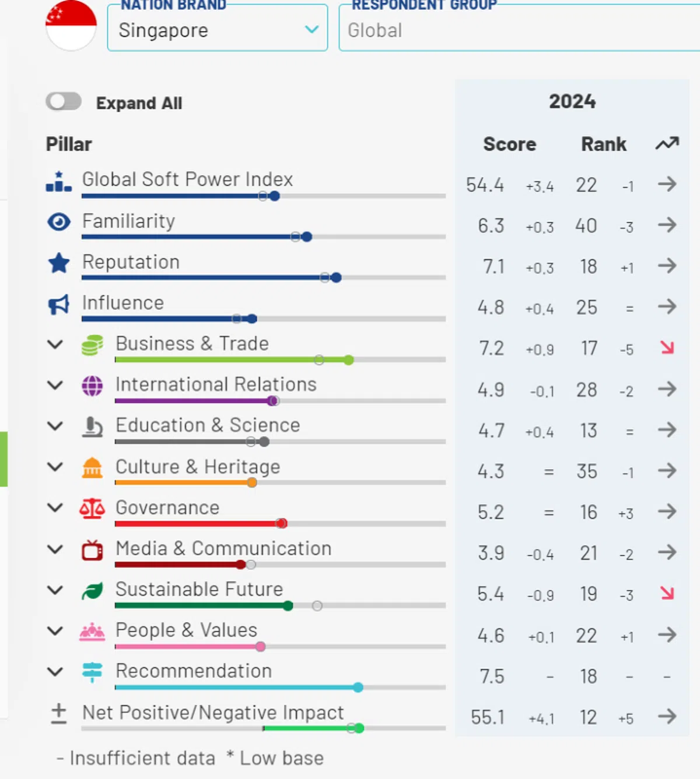Image resolution: width=700 pixels, height=779 pixels.
Task: Click the Singapore flag icon
Action: point(71,25)
